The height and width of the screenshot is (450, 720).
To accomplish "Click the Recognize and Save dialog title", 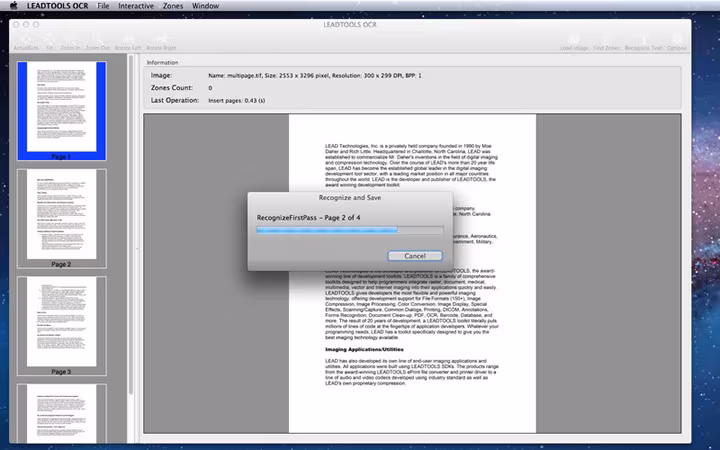I will [x=350, y=197].
